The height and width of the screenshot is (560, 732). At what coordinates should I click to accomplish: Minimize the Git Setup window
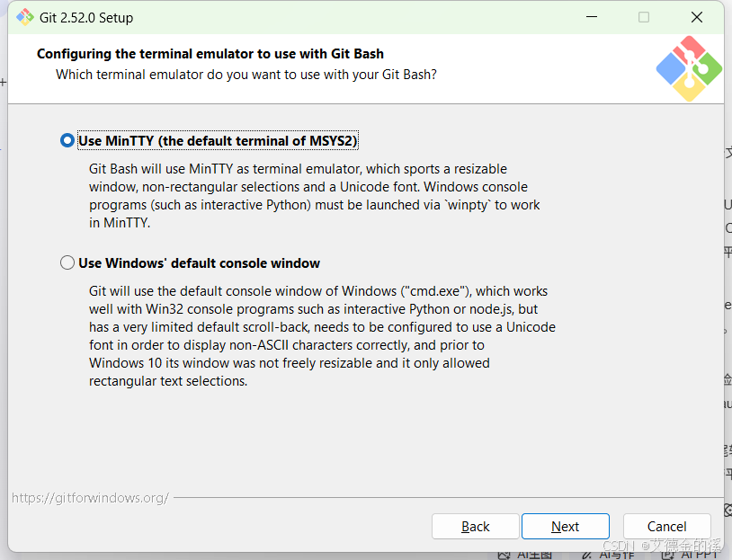click(592, 17)
